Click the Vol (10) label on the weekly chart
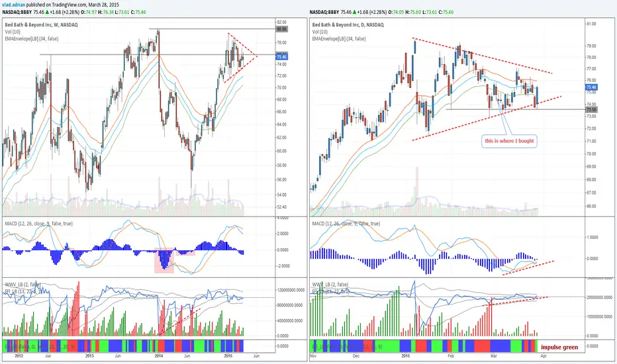The image size is (617, 364). pos(13,32)
